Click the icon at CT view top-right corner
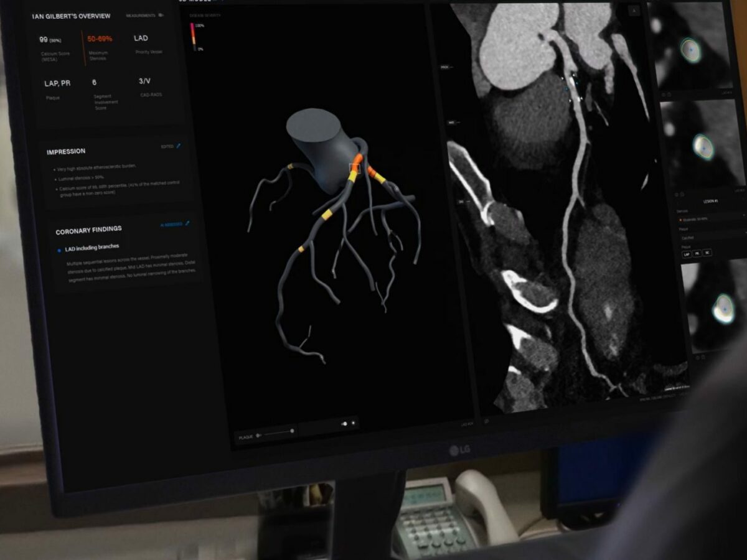 coord(634,10)
